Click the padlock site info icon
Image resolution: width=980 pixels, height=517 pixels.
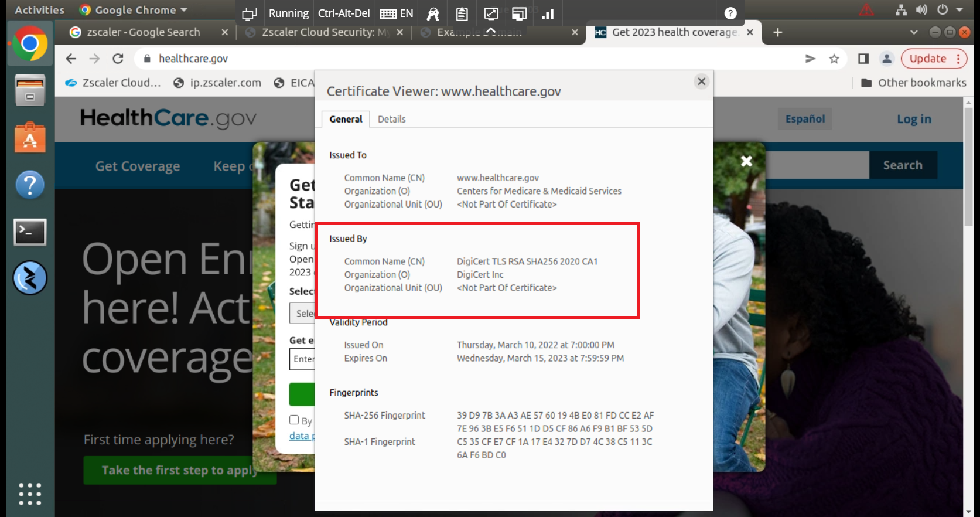(x=147, y=59)
